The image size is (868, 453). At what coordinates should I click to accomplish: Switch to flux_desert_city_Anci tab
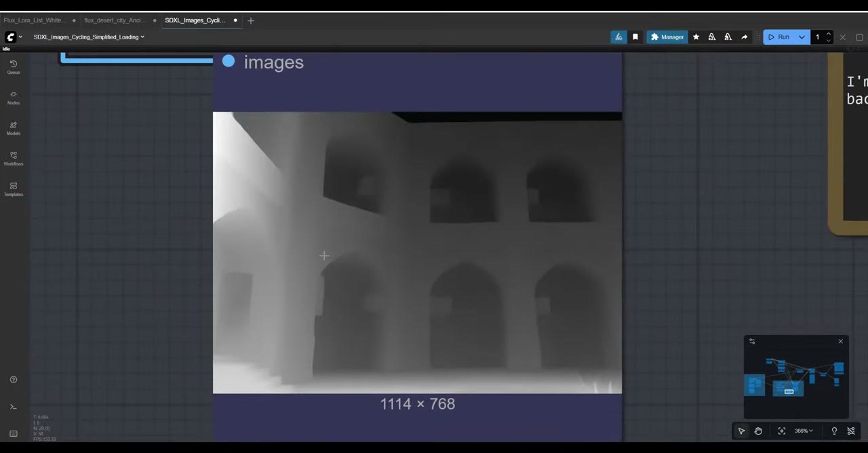115,20
